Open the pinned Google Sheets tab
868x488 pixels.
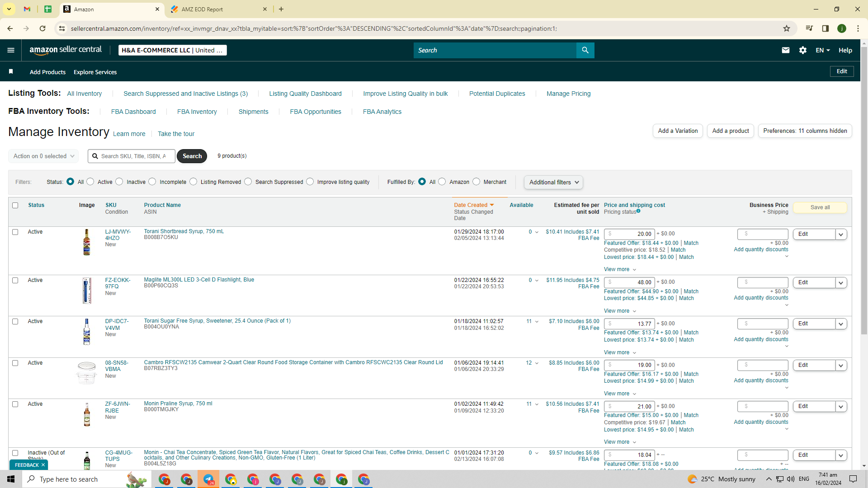48,9
